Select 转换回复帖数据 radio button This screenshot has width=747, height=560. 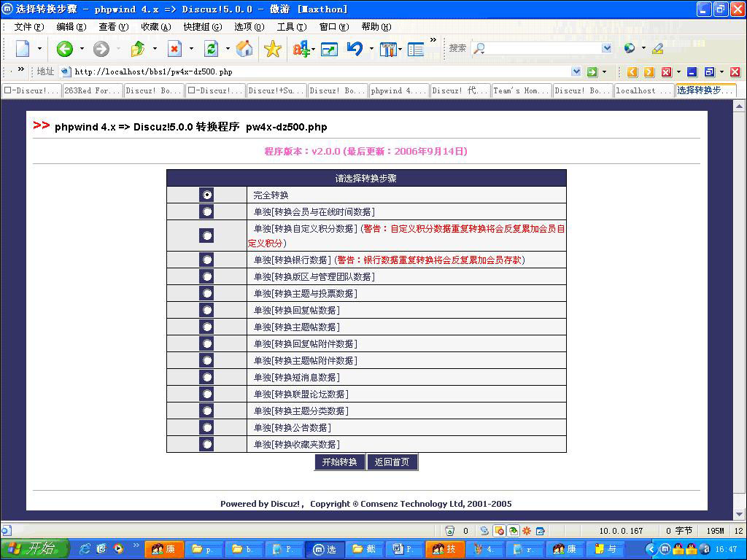pos(206,310)
